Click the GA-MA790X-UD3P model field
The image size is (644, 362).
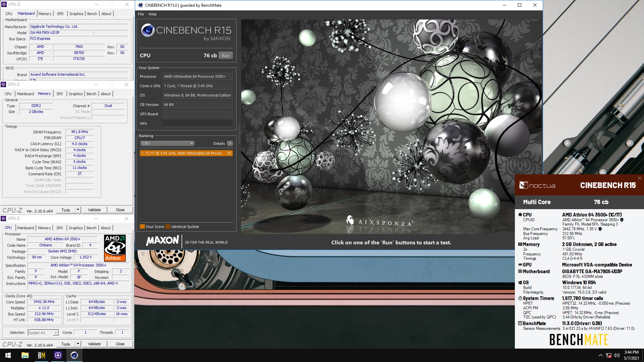click(x=61, y=33)
